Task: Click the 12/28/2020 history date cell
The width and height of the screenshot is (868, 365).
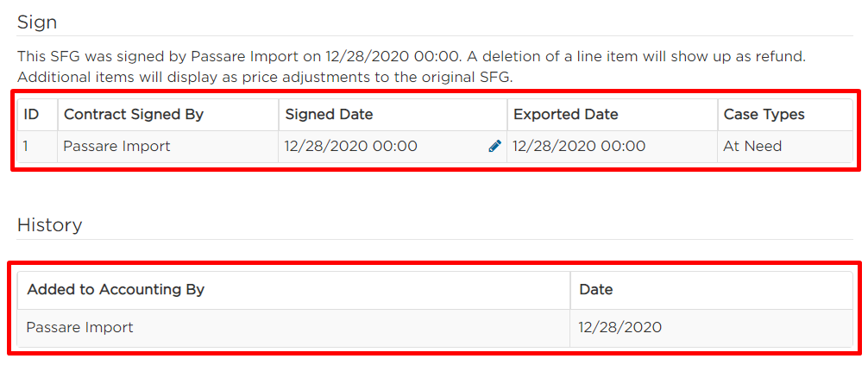Action: click(711, 327)
